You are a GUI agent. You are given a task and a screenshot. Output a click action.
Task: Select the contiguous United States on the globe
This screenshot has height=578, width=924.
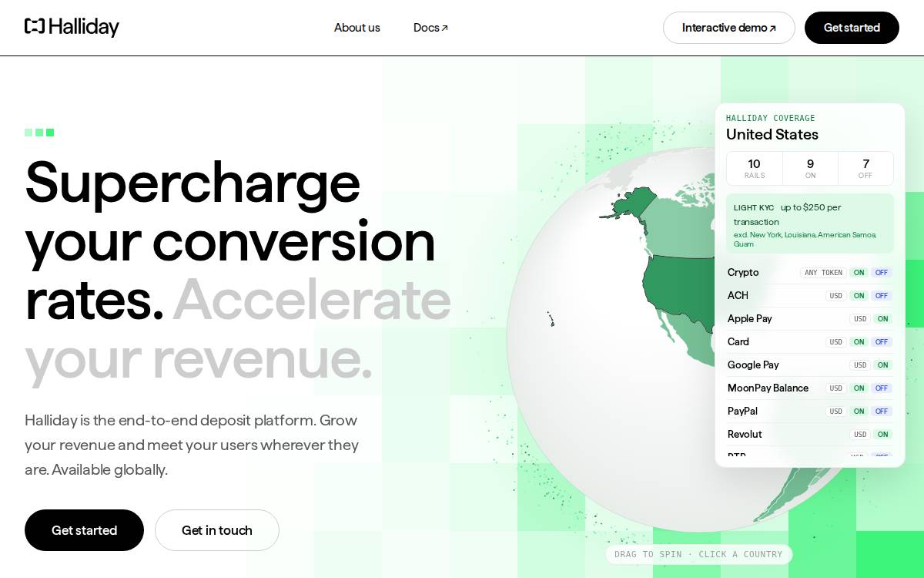(679, 289)
